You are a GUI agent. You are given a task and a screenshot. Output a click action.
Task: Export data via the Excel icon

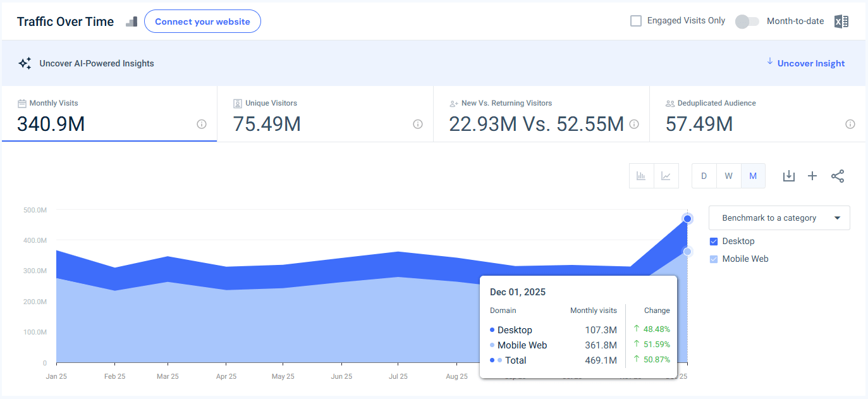pos(841,21)
